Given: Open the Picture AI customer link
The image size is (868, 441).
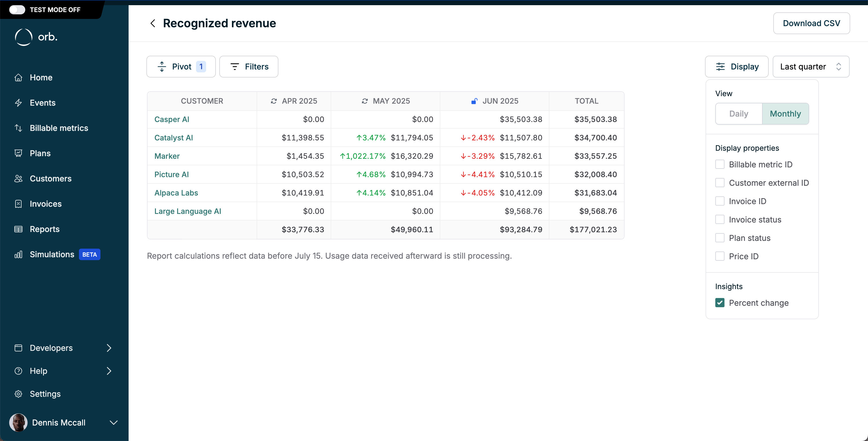Looking at the screenshot, I should click(172, 175).
